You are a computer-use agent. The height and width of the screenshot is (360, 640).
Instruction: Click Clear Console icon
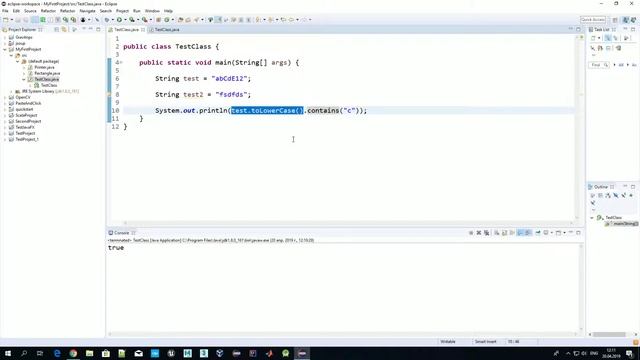[x=497, y=233]
